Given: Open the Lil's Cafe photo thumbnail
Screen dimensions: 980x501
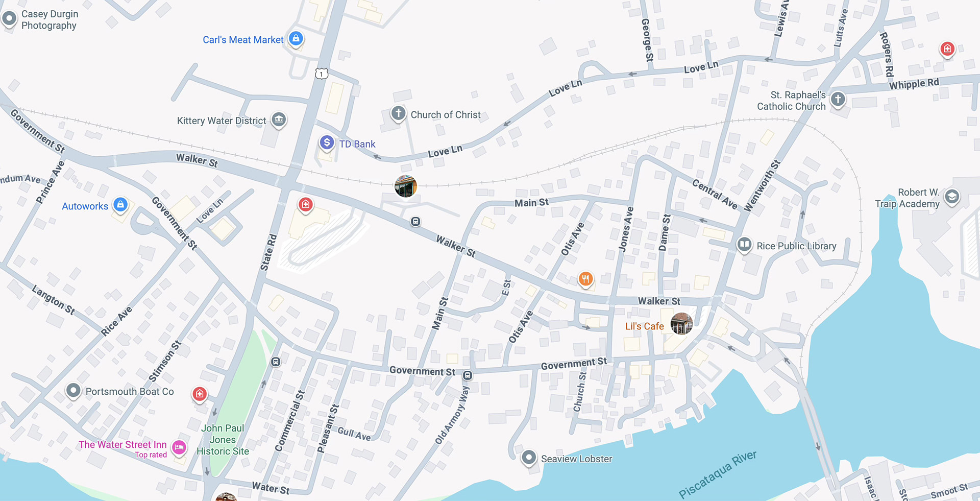Looking at the screenshot, I should (681, 323).
